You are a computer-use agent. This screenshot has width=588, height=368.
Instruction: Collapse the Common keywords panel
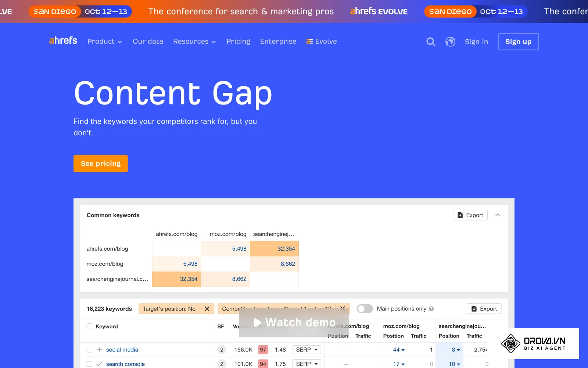tap(498, 215)
